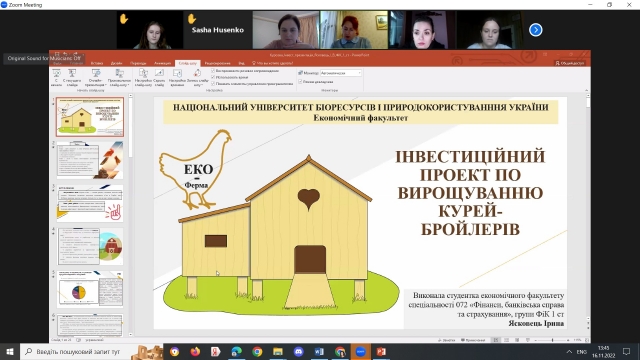Start slideshow from current slide icon

(x=72, y=77)
